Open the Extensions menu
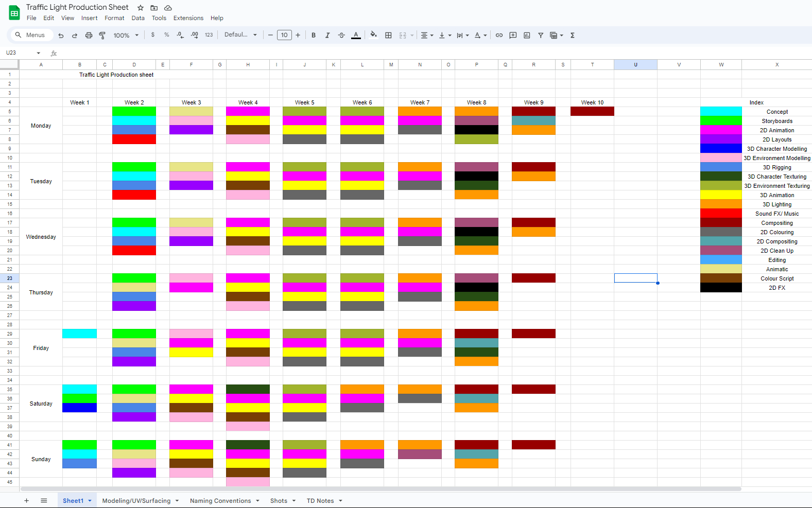812x508 pixels. [x=188, y=18]
